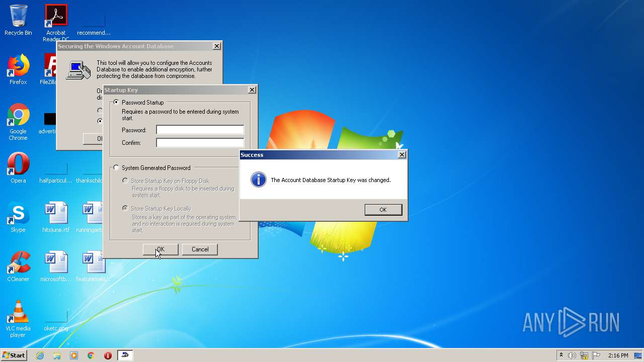Image resolution: width=644 pixels, height=362 pixels.
Task: Select the adverti... desktop file
Action: click(x=48, y=123)
